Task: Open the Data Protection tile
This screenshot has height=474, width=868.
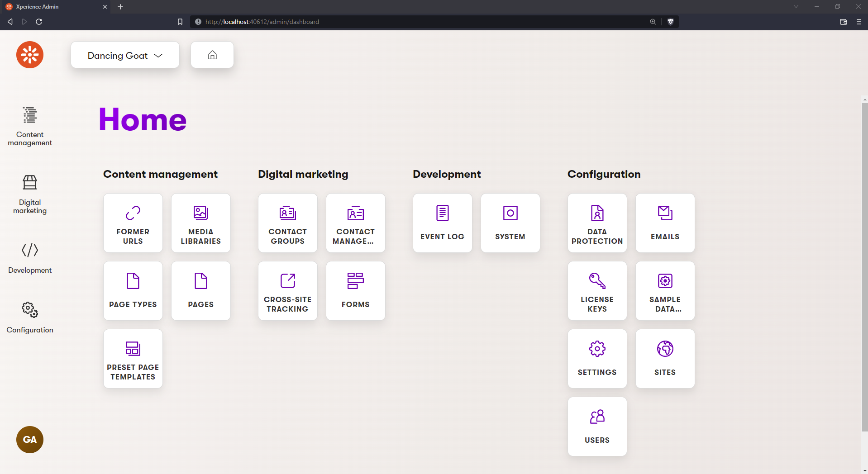Action: pyautogui.click(x=597, y=223)
